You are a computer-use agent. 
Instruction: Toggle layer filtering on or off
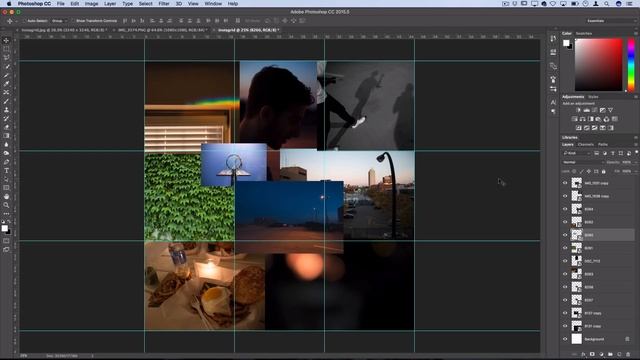tap(636, 153)
